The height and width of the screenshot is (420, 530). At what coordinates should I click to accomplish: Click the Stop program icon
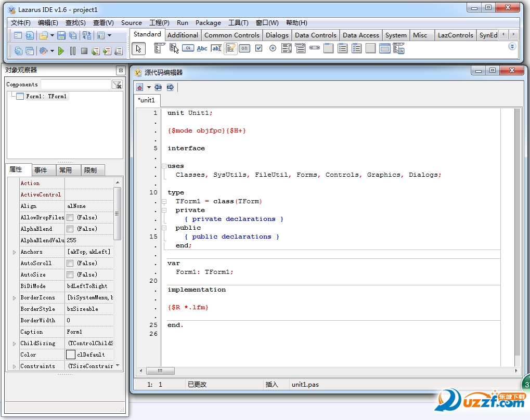[84, 51]
